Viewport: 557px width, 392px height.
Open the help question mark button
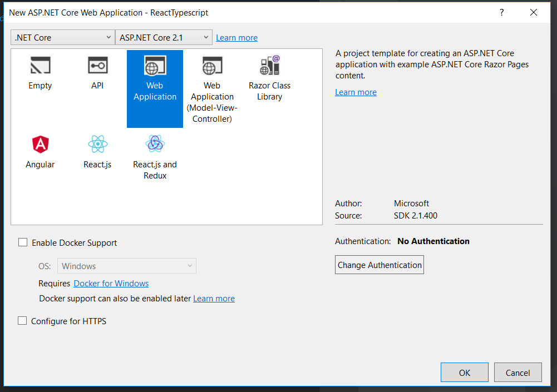501,12
